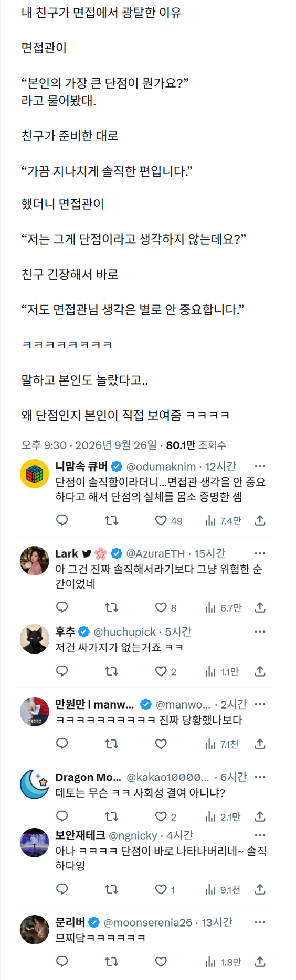296x980 pixels.
Task: View analytics showing 2.1만 views
Action: (223, 816)
